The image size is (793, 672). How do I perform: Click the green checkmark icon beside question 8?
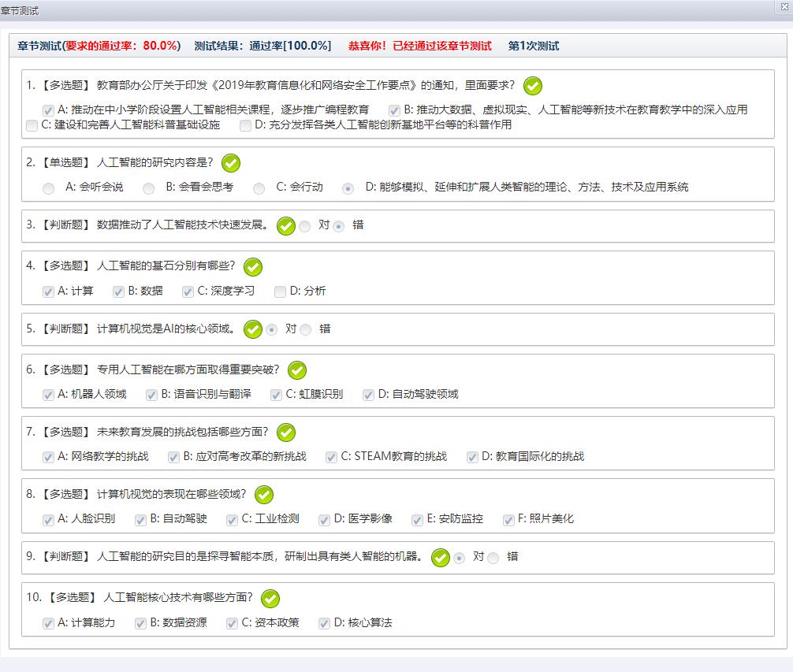264,495
